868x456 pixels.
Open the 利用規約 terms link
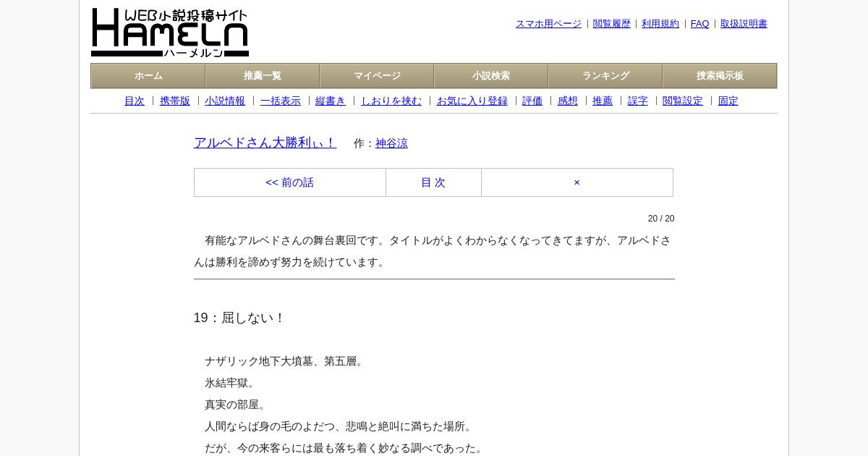(x=660, y=24)
